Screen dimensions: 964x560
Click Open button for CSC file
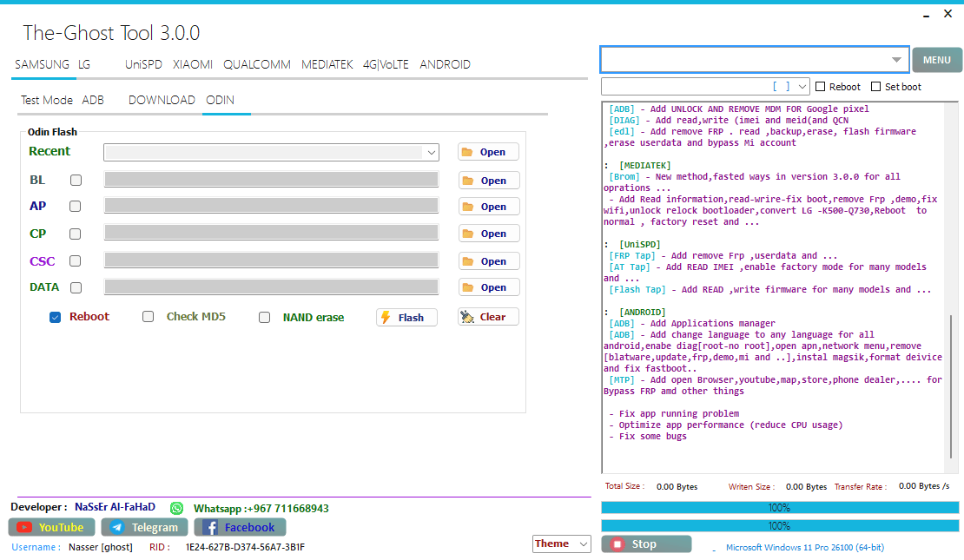click(488, 261)
